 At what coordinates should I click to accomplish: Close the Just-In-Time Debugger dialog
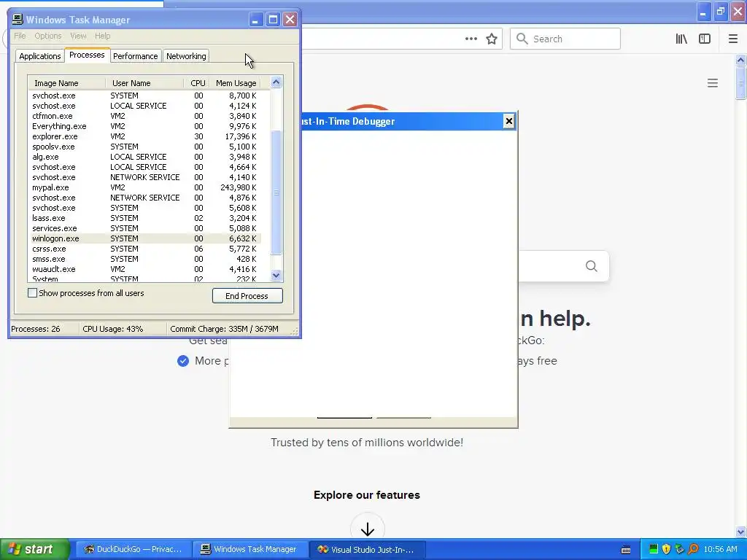click(x=508, y=121)
